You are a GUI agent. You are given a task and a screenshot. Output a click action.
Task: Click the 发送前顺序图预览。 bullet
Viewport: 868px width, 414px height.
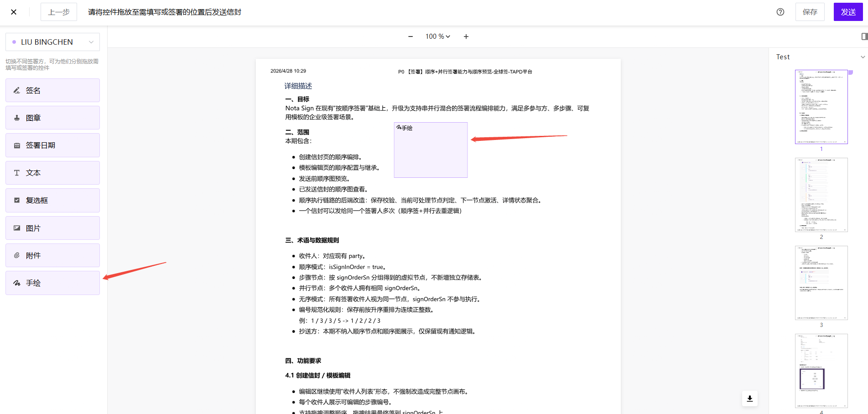(x=324, y=179)
